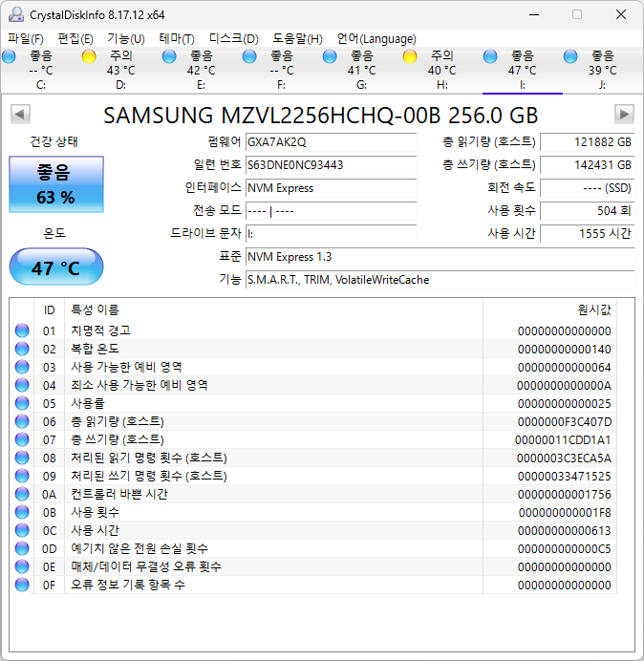Open the 도움말(H) menu
The width and height of the screenshot is (644, 661).
(x=297, y=39)
